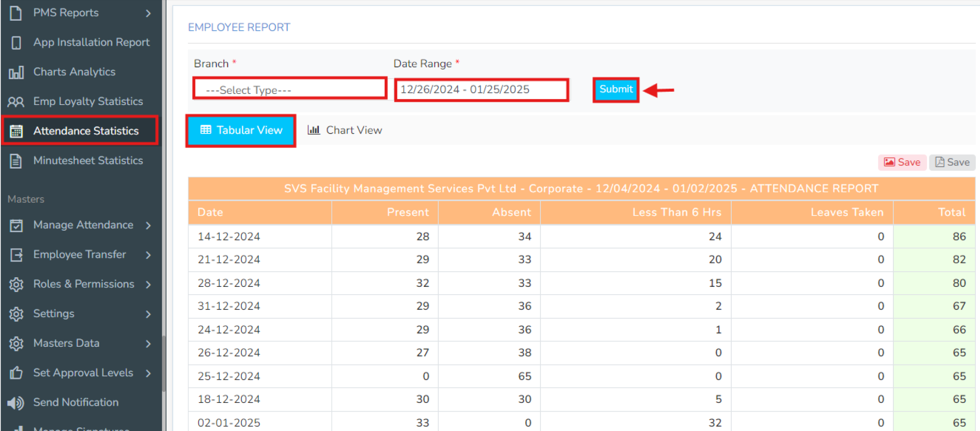Click the App Installation Report phone icon
The image size is (980, 431).
(16, 42)
